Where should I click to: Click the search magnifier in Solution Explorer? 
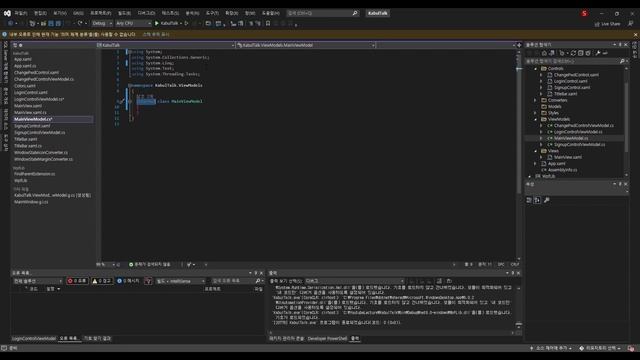(x=622, y=61)
